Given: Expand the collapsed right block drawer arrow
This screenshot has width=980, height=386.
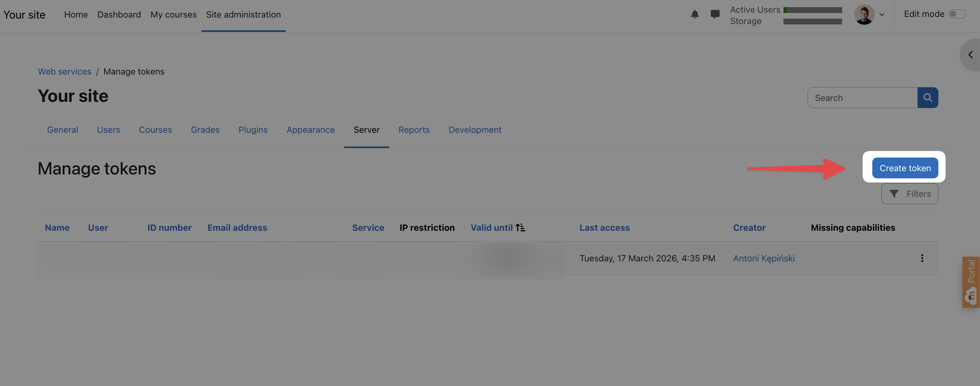Looking at the screenshot, I should pos(971,55).
